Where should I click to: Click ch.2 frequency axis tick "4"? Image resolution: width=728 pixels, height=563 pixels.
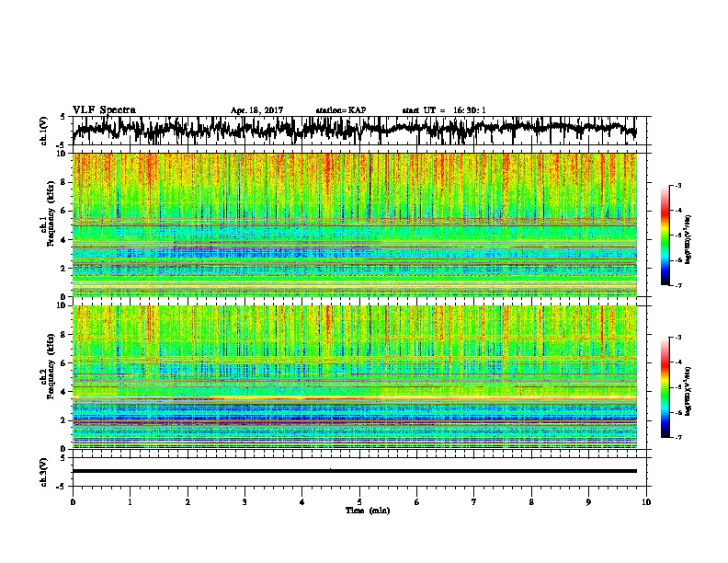(65, 392)
